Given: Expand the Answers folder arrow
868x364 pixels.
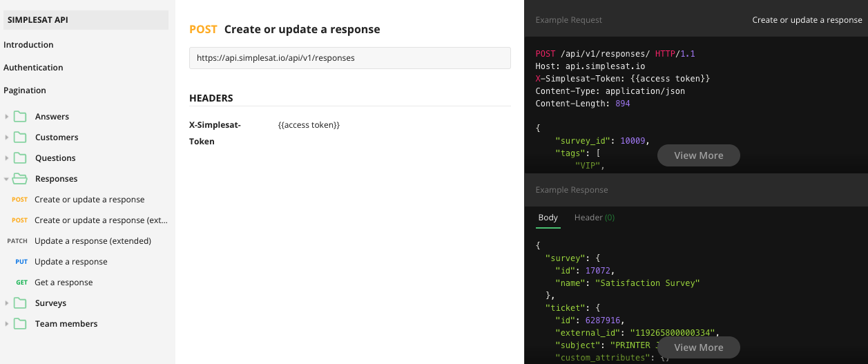Looking at the screenshot, I should (7, 117).
